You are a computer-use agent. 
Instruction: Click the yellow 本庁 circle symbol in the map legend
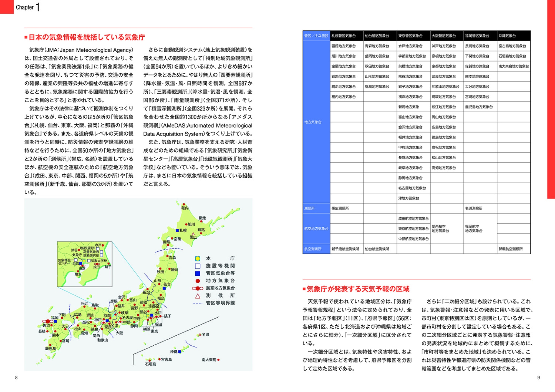[198, 258]
